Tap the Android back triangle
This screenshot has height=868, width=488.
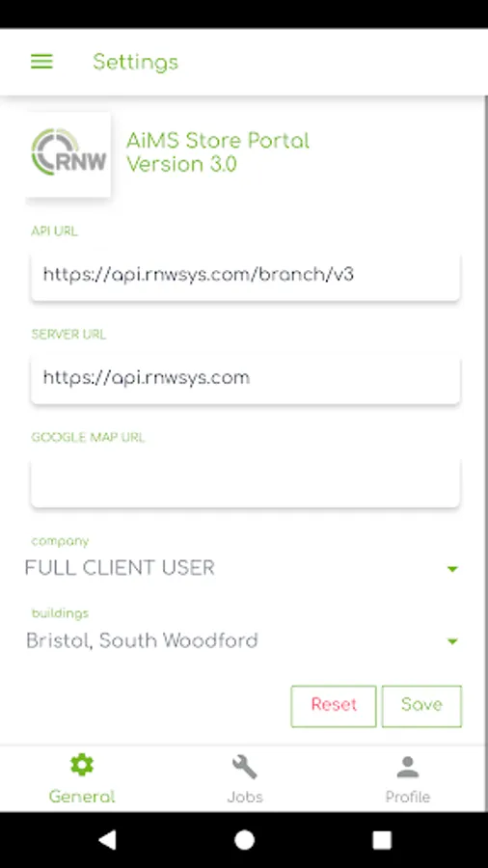(107, 840)
